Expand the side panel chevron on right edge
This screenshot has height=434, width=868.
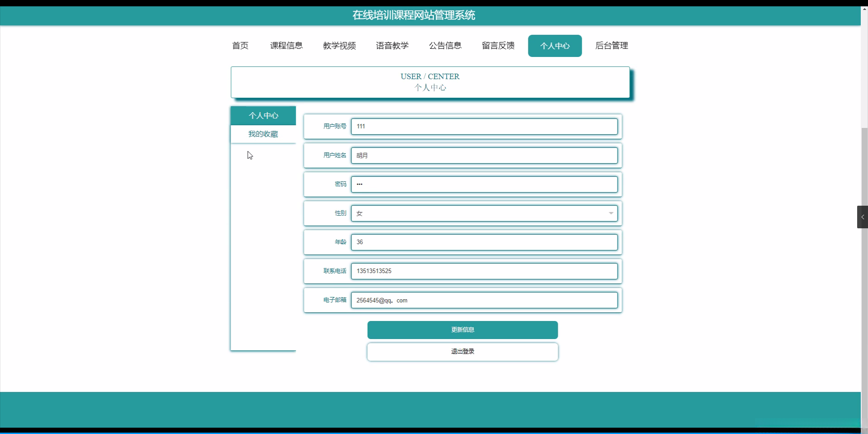click(863, 217)
